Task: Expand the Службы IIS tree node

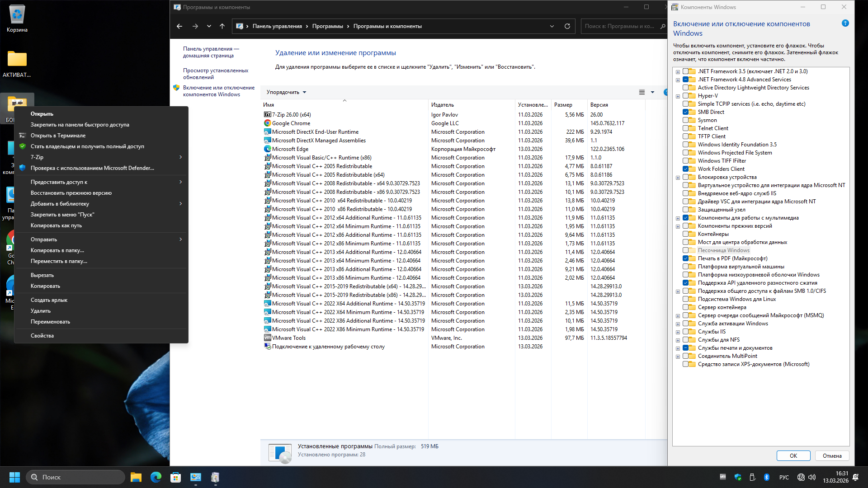Action: pos(678,332)
